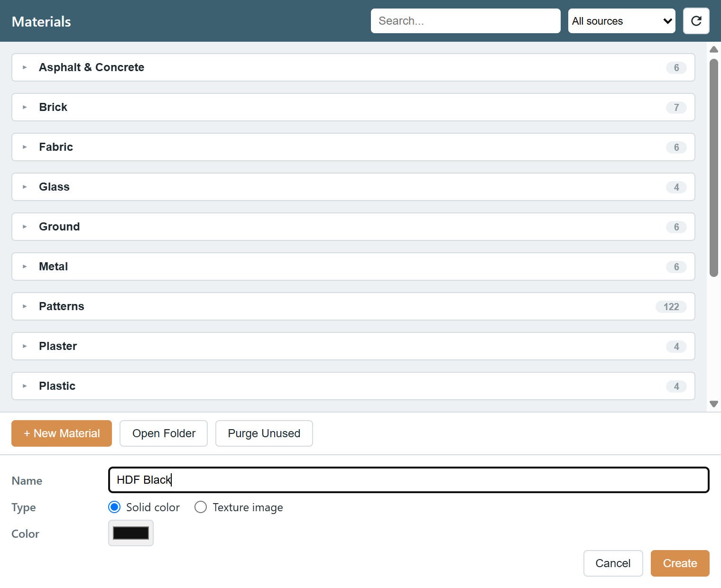Image resolution: width=721 pixels, height=588 pixels.
Task: Select the Texture image radio button
Action: pyautogui.click(x=201, y=507)
